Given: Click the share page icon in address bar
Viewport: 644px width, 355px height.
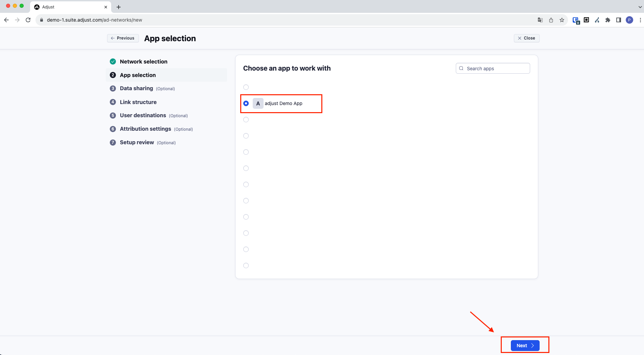Looking at the screenshot, I should [551, 20].
